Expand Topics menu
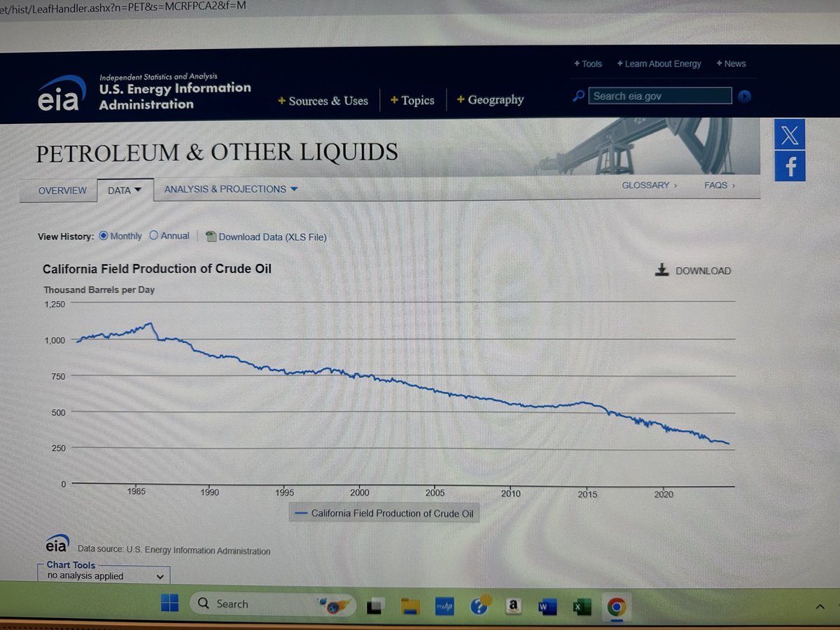The image size is (840, 630). 412,100
